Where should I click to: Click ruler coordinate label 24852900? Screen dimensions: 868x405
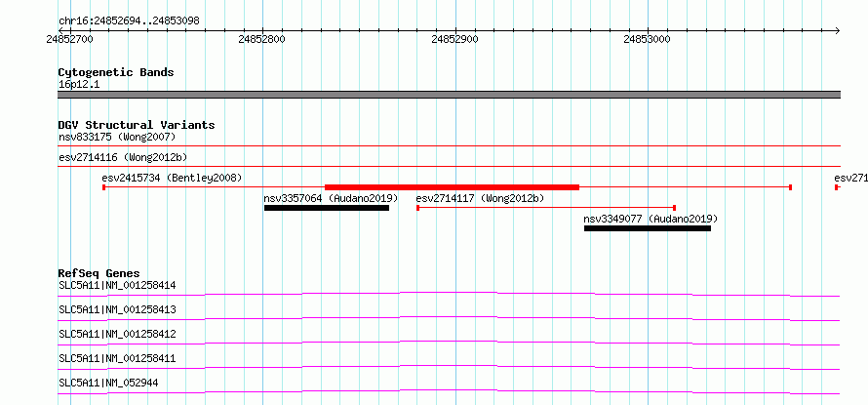[455, 39]
